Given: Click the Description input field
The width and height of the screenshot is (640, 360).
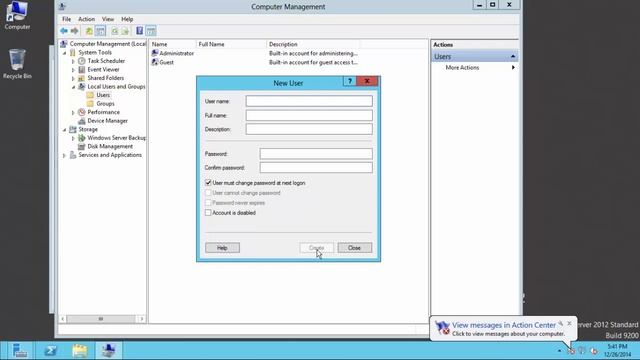Looking at the screenshot, I should click(x=309, y=129).
